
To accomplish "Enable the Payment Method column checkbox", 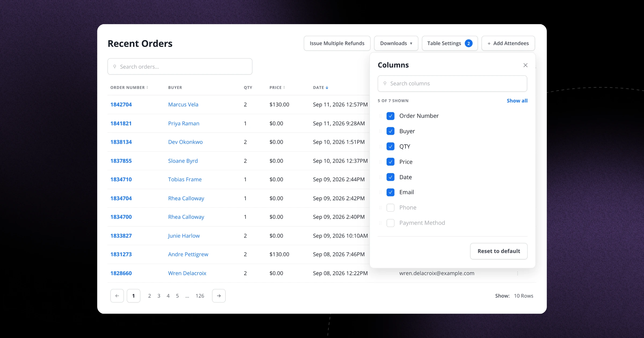I will 390,223.
